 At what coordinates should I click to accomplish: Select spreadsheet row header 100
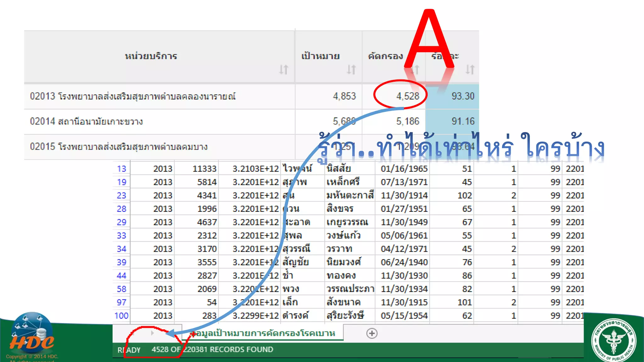point(121,315)
